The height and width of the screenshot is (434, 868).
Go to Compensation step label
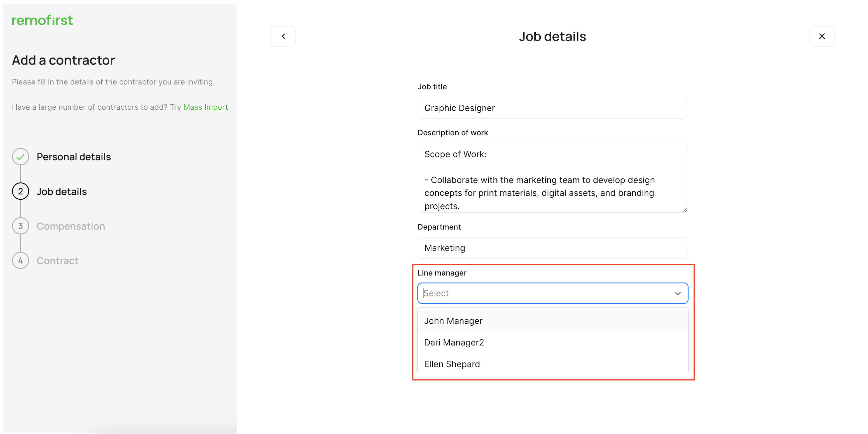[x=71, y=226]
